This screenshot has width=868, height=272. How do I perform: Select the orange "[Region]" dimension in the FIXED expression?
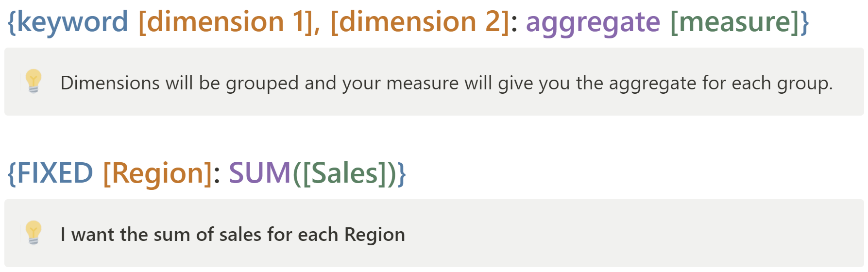[x=158, y=173]
